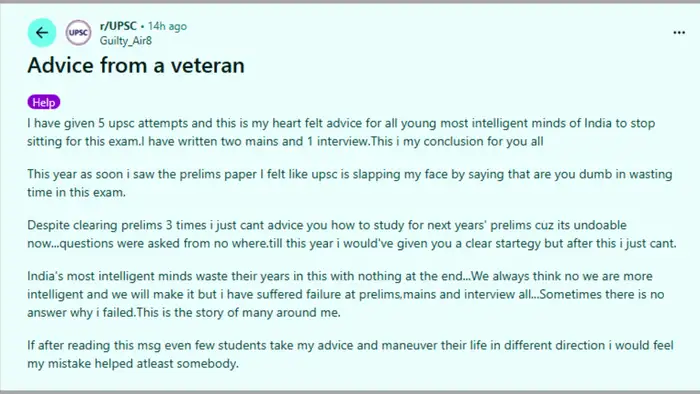Click the text 'time in this exam.'

(x=76, y=192)
